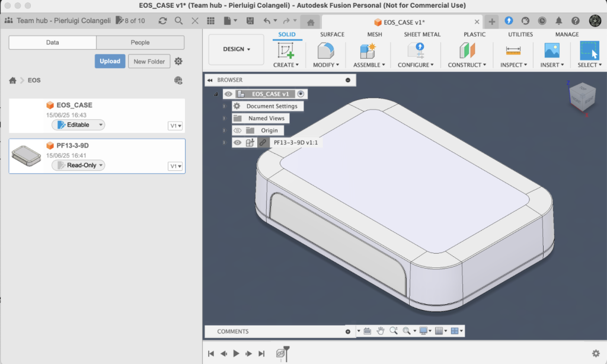Click the Assemble new component icon
The image size is (607, 364).
click(x=368, y=50)
